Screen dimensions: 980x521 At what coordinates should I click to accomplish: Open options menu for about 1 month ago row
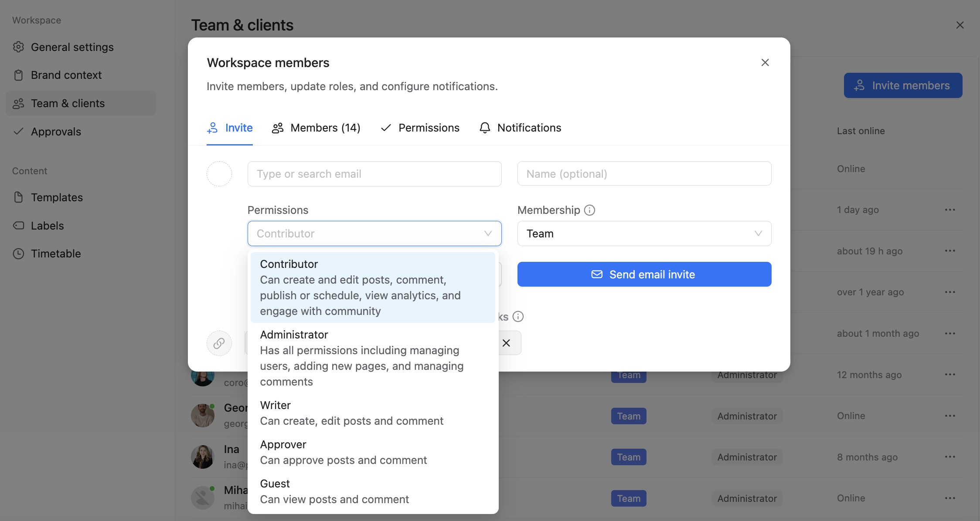950,334
